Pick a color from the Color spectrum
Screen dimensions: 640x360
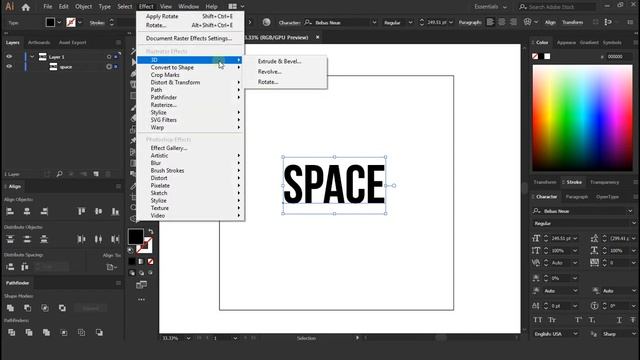coord(582,118)
